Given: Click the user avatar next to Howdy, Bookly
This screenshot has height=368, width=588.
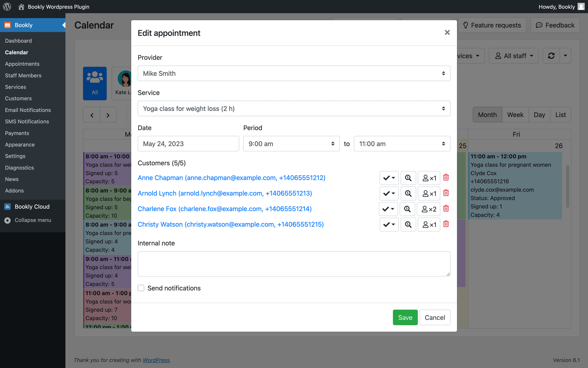Looking at the screenshot, I should (x=581, y=6).
